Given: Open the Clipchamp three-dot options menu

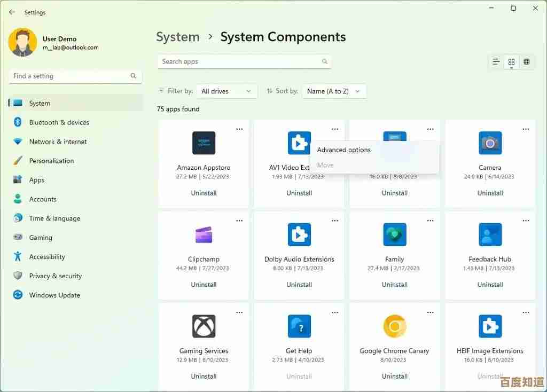Looking at the screenshot, I should click(x=239, y=221).
